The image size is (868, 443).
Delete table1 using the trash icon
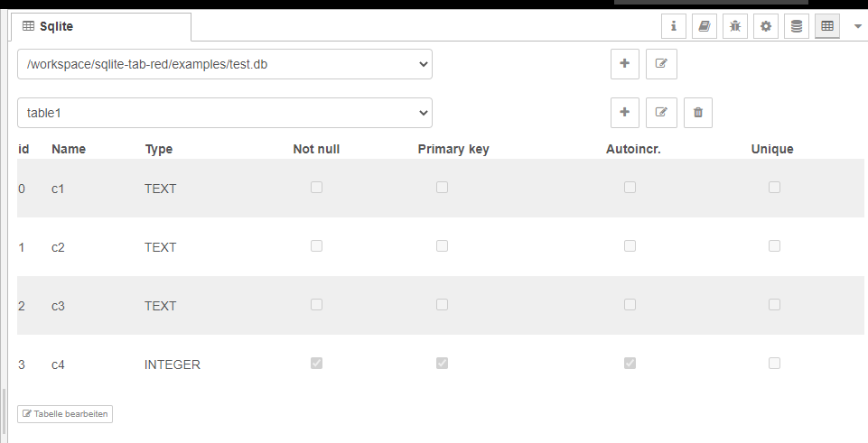tap(697, 113)
